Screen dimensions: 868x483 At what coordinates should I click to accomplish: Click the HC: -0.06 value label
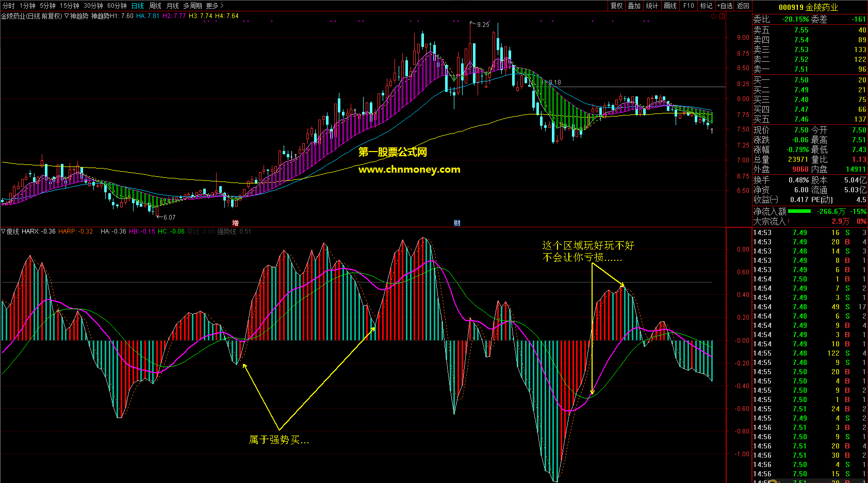(x=171, y=231)
